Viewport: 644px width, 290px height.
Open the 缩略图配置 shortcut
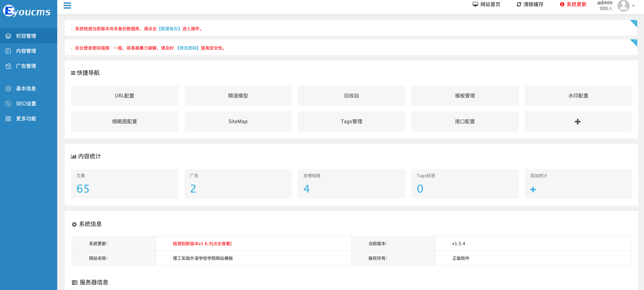[x=124, y=121]
